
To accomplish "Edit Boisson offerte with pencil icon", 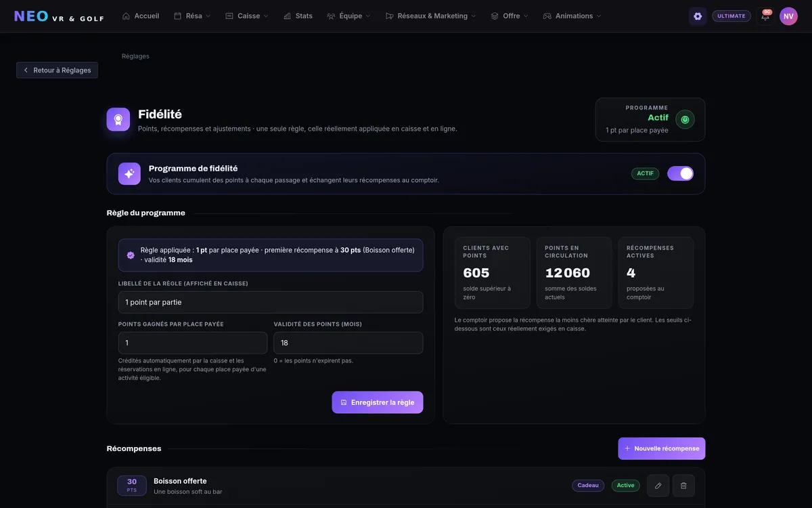I will point(658,486).
